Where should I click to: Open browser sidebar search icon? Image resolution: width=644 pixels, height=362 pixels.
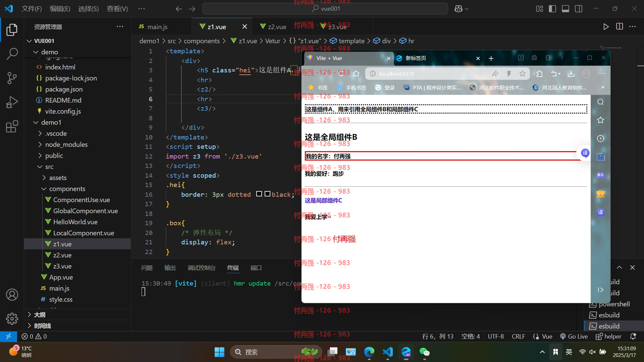coord(600,102)
